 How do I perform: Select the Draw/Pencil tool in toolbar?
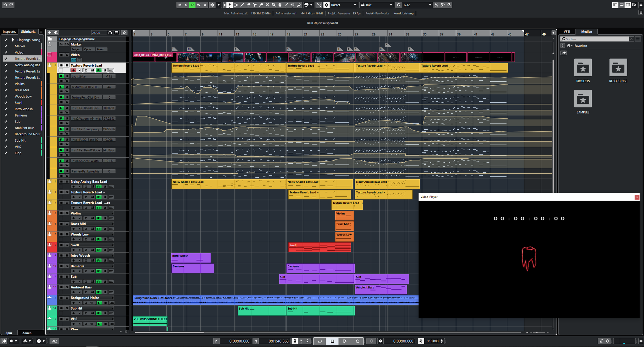[x=241, y=5]
